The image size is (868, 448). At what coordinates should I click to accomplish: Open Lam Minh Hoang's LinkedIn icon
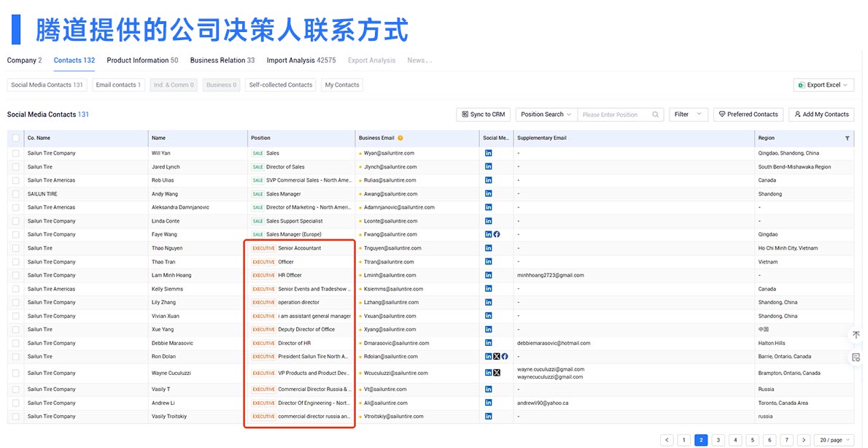tap(488, 275)
